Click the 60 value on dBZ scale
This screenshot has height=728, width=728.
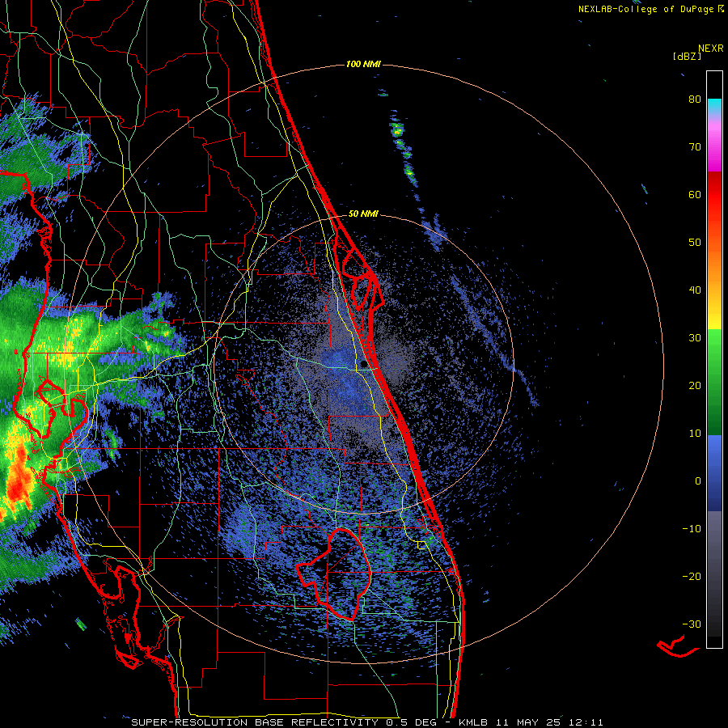tap(695, 194)
